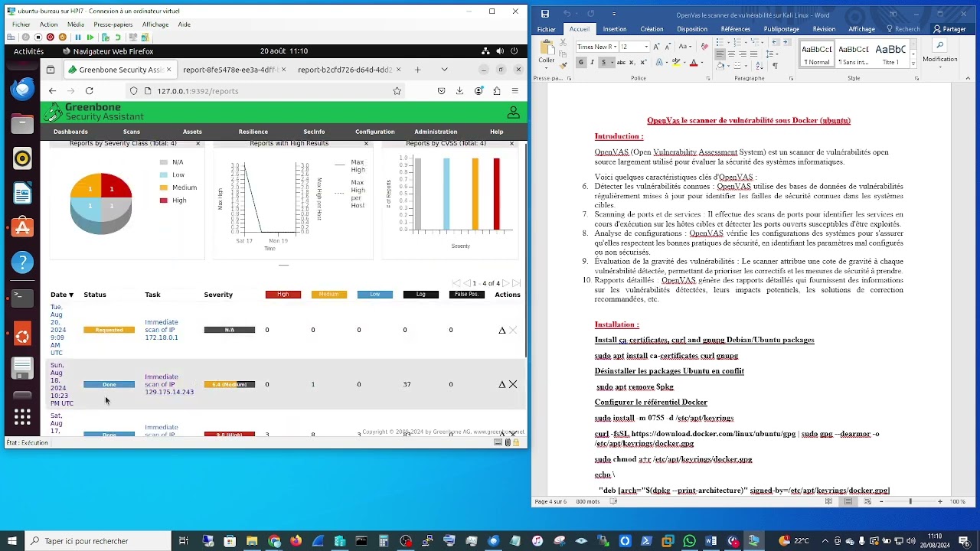This screenshot has width=980, height=551.
Task: Open Thunderbird from the Ubuntu dock
Action: (x=22, y=89)
